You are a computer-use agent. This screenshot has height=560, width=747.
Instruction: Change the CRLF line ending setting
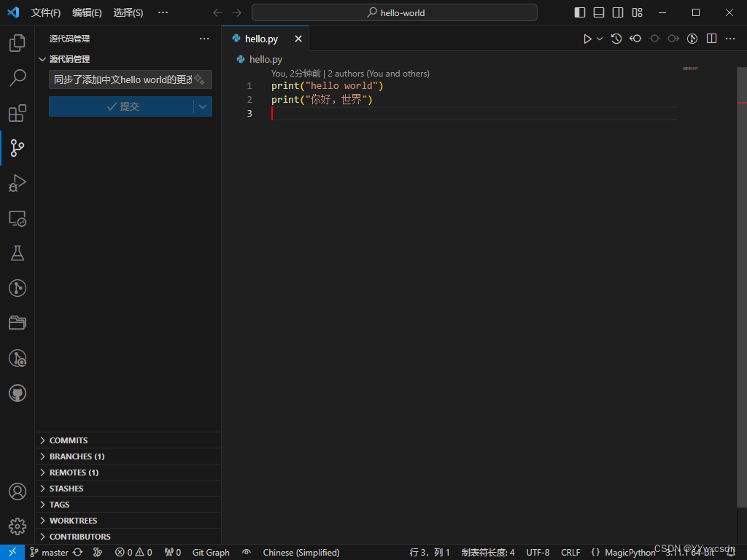coord(570,553)
